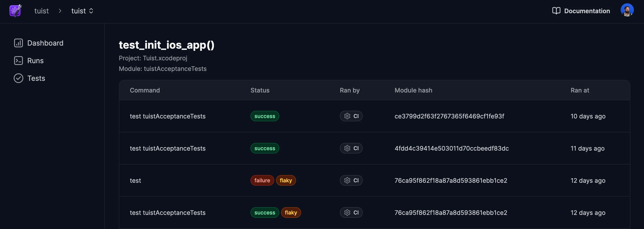Click the CI gear icon in failure row
644x229 pixels.
coord(347,180)
